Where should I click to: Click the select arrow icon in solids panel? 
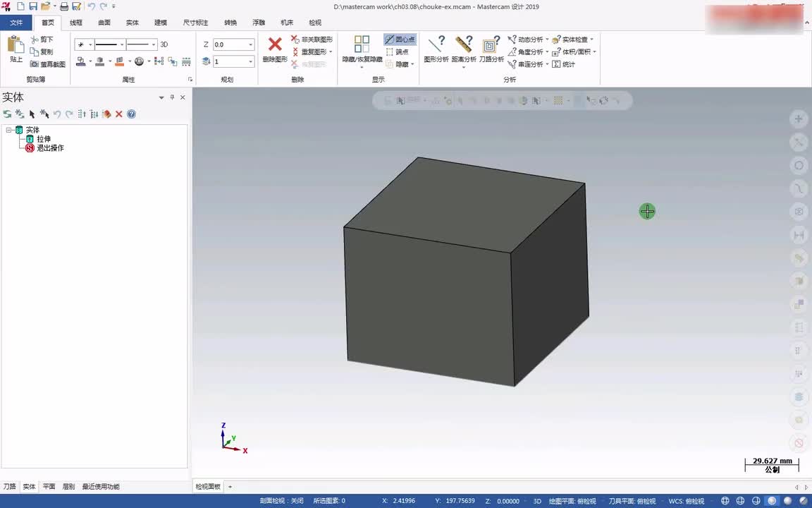pyautogui.click(x=32, y=114)
